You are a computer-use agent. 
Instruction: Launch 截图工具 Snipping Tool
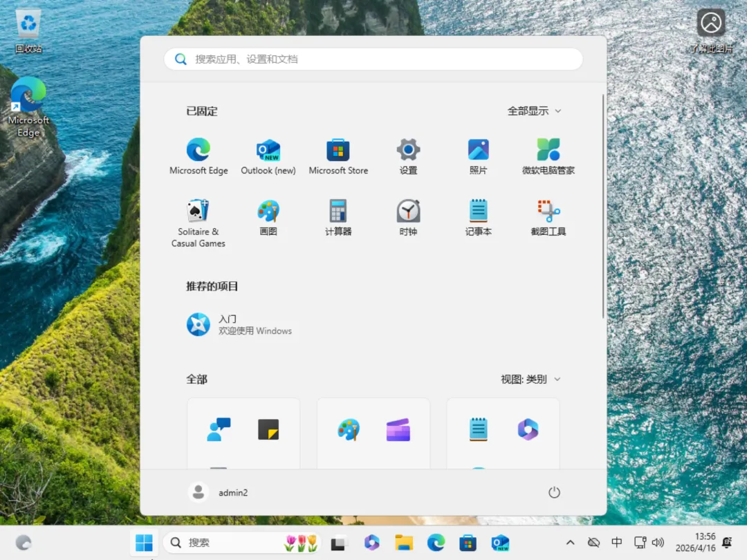548,218
